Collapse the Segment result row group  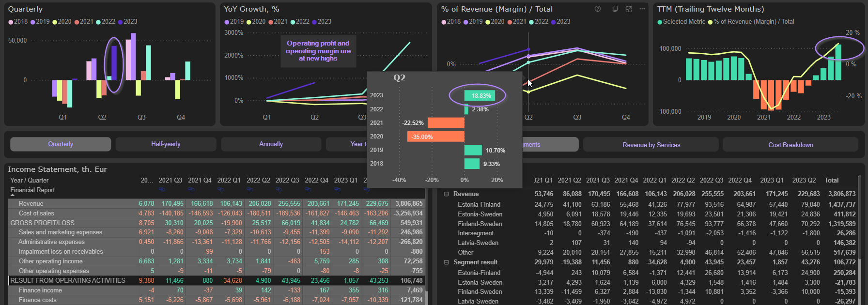click(x=446, y=262)
